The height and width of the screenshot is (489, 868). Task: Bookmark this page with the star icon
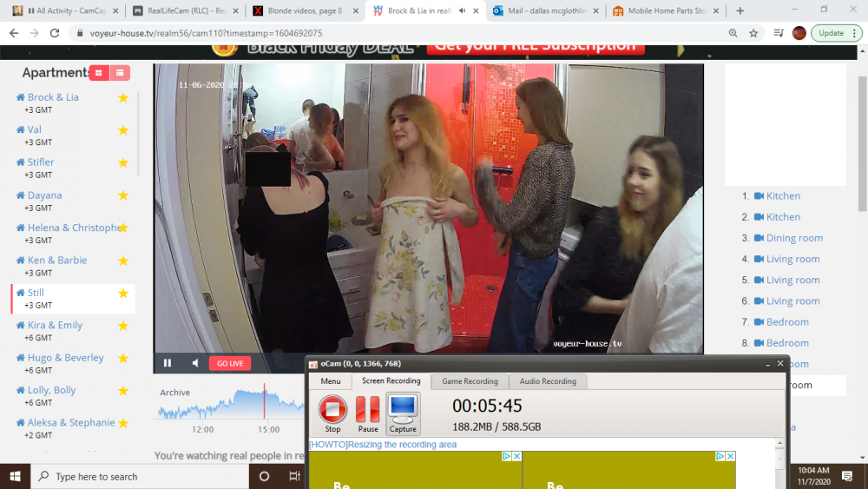pos(753,33)
